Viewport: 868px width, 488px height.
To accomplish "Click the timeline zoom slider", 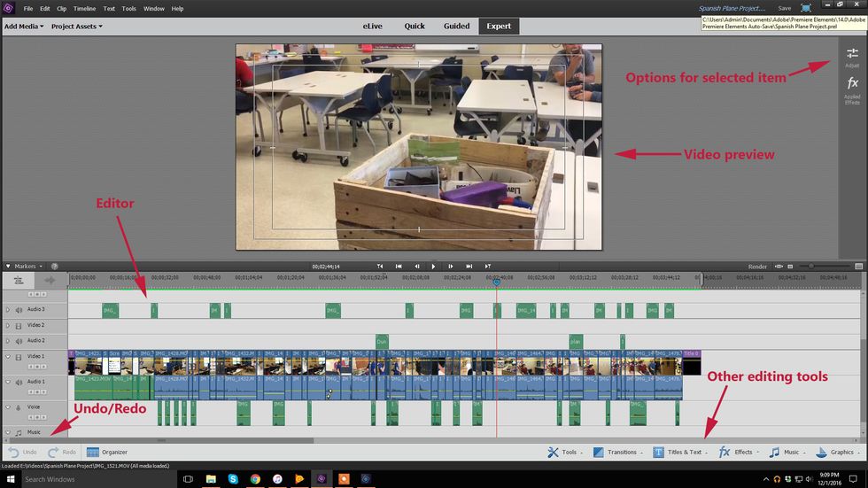I will click(810, 267).
